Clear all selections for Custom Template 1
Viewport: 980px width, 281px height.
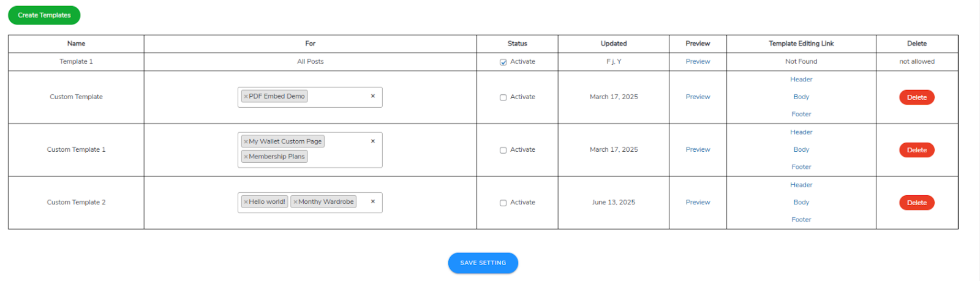372,141
